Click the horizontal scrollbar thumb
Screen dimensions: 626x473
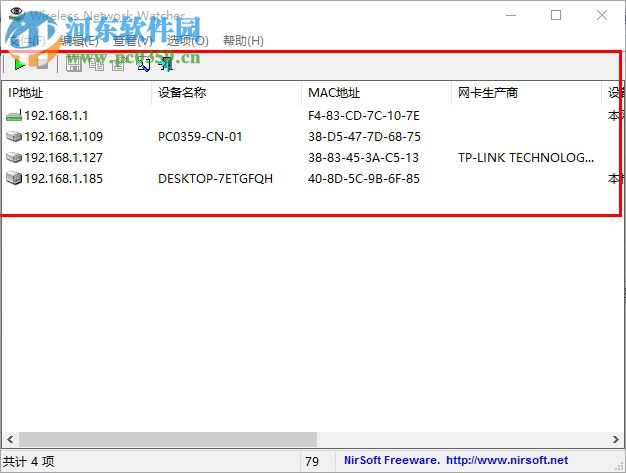[x=168, y=439]
